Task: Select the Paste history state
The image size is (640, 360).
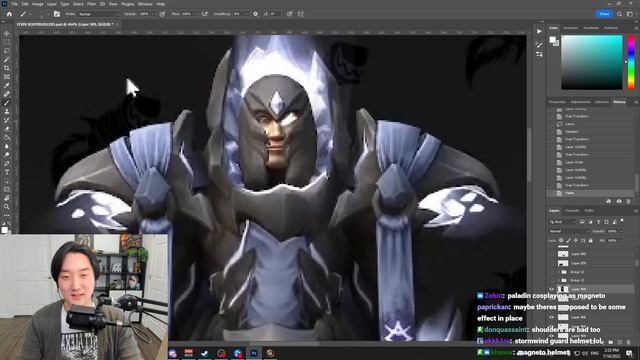Action: tap(569, 193)
